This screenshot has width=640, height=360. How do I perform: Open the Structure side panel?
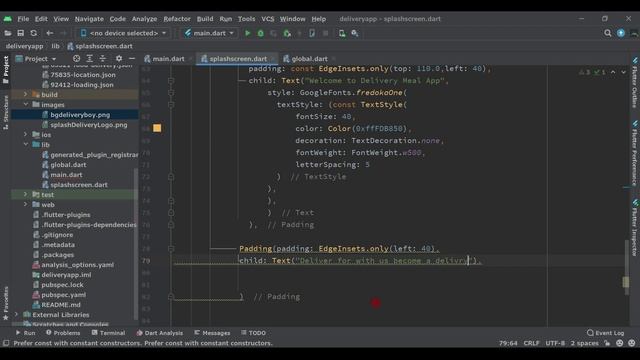6,112
